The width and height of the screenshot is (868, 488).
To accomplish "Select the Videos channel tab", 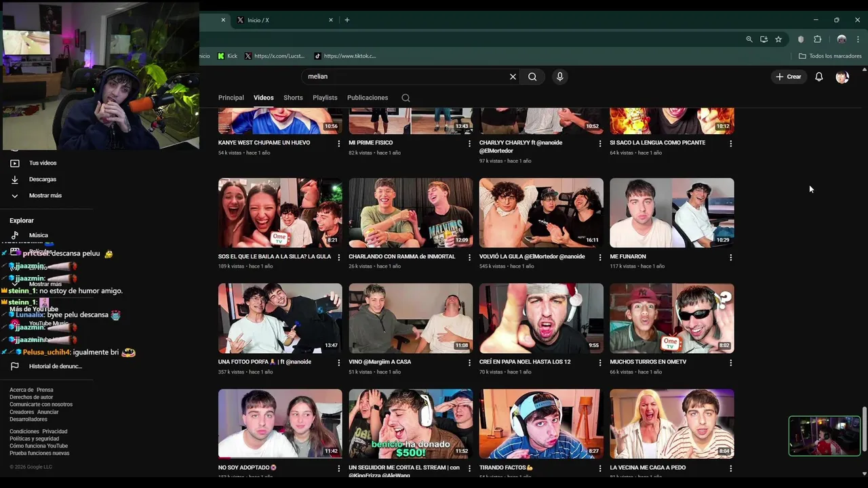I will coord(264,98).
